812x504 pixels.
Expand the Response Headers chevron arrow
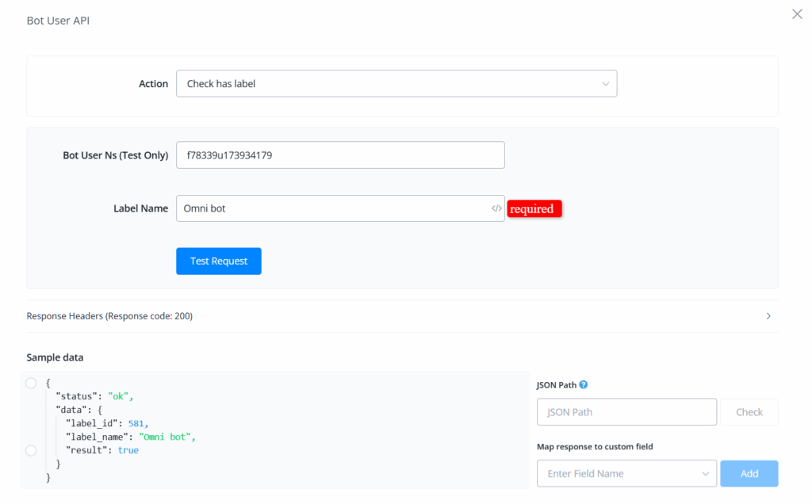tap(768, 316)
